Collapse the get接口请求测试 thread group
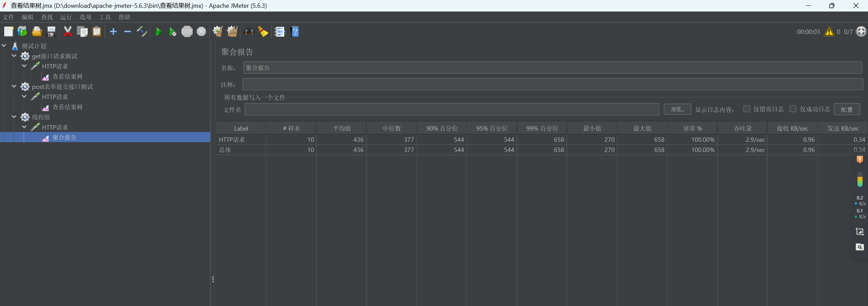 [x=14, y=56]
